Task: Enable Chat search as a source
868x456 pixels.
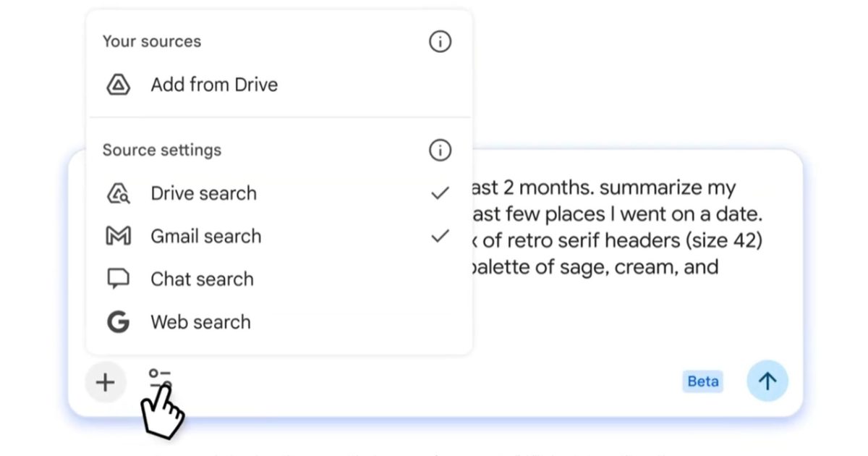Action: coord(202,279)
